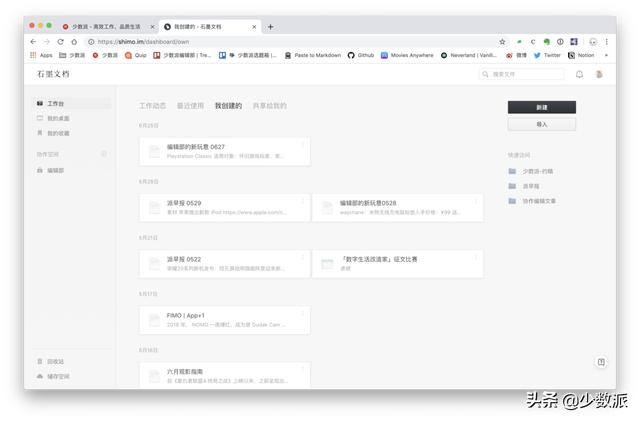
Task: Switch to the 共享给我的 tab
Action: click(x=269, y=106)
